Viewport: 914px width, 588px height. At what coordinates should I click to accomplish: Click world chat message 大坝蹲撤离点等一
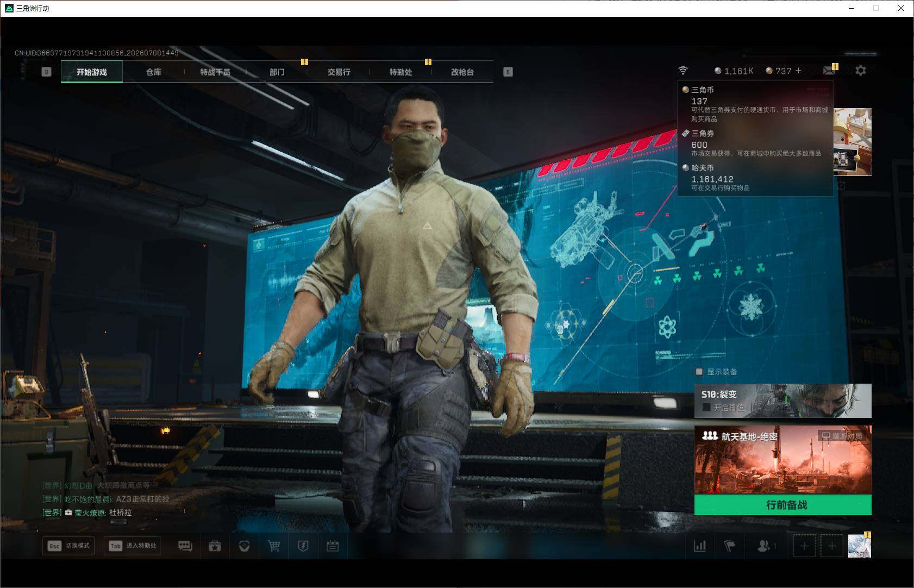[x=128, y=485]
